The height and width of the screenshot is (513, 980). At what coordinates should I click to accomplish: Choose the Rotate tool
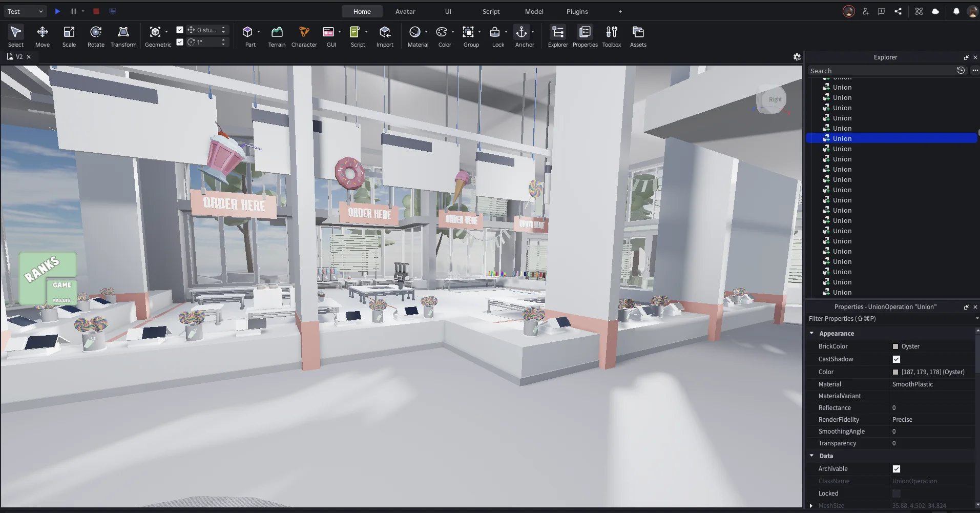(x=96, y=36)
